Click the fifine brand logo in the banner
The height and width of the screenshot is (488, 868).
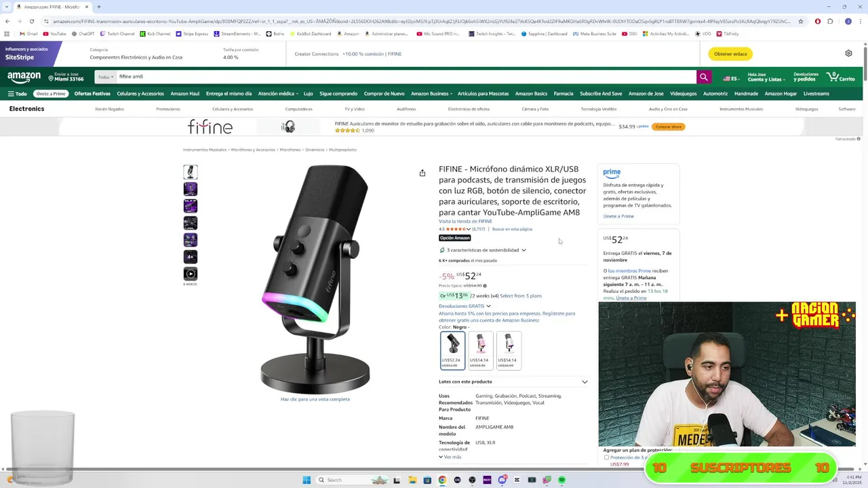[210, 127]
